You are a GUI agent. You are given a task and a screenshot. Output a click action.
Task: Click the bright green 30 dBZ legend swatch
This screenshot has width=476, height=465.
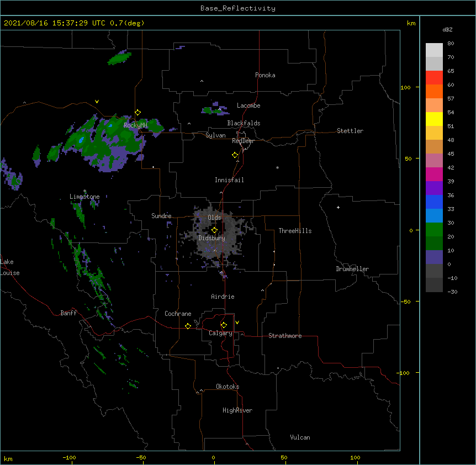pyautogui.click(x=434, y=230)
